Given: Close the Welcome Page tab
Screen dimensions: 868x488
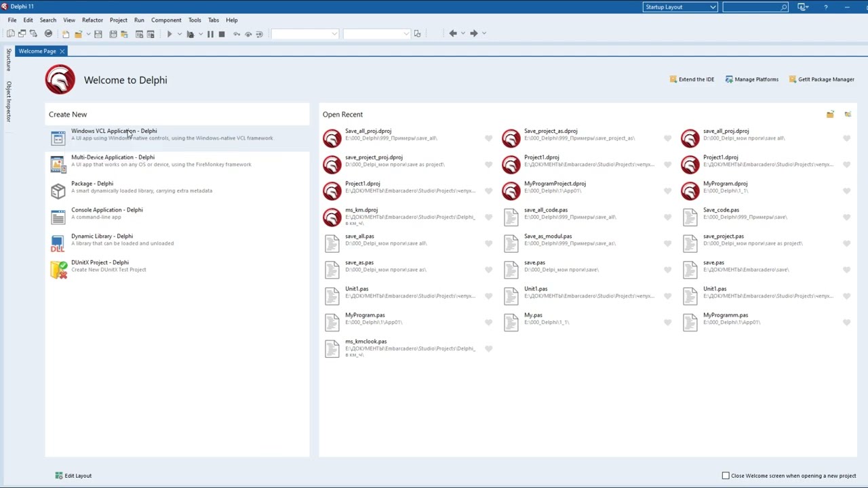Looking at the screenshot, I should tap(62, 52).
